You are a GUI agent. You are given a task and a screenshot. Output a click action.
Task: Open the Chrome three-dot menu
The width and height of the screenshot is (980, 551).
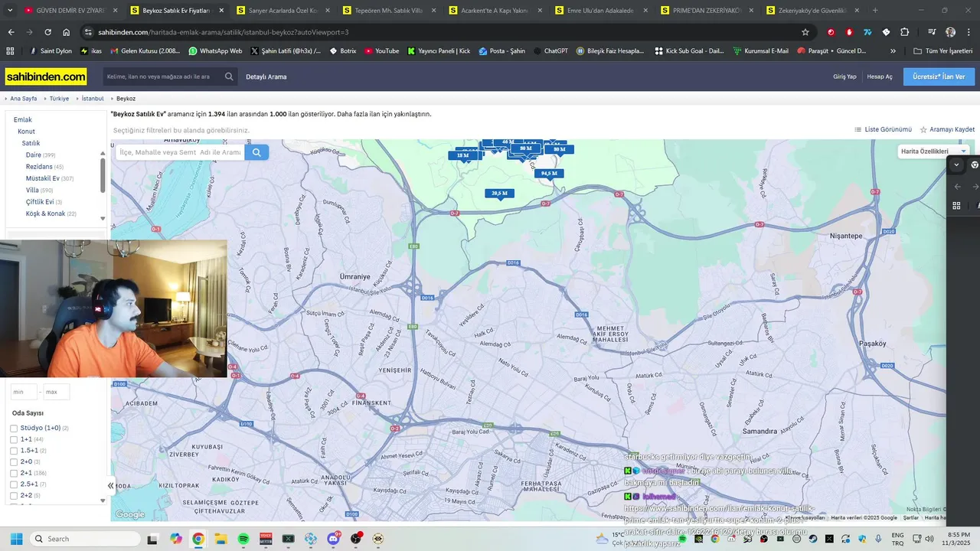pyautogui.click(x=969, y=32)
